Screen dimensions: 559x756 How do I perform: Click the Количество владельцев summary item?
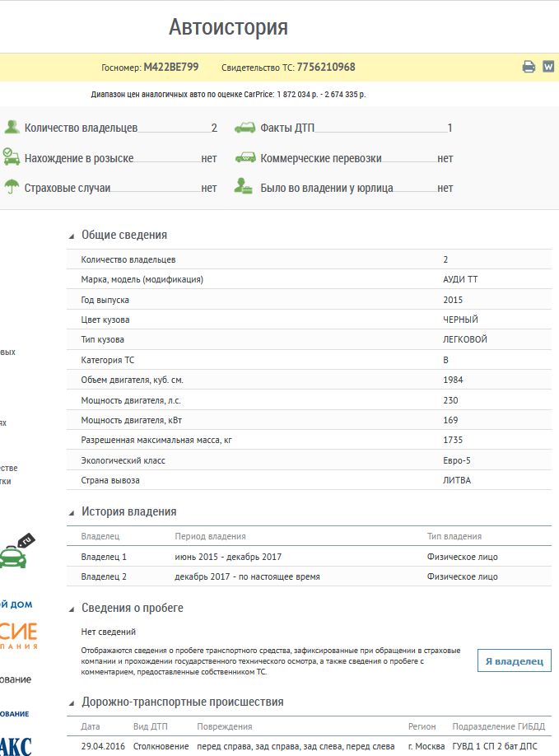[111, 128]
